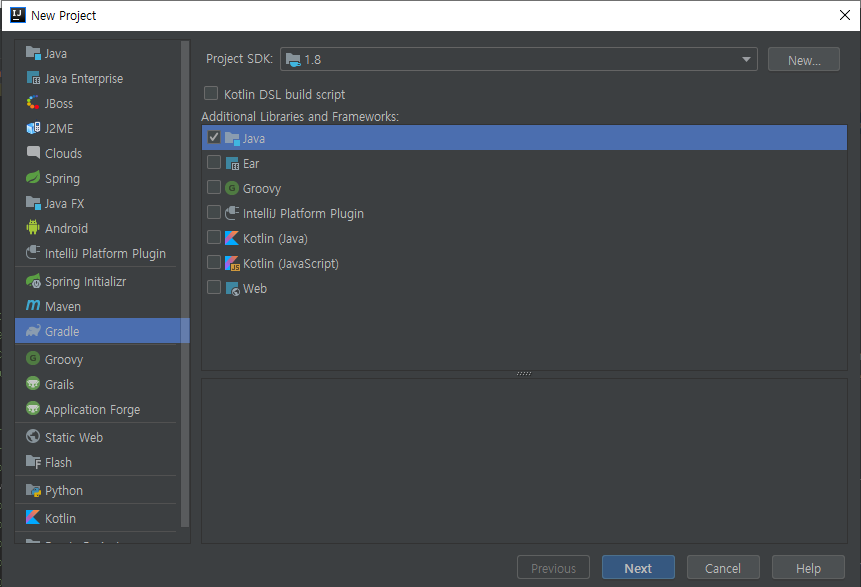Viewport: 861px width, 587px height.
Task: Click the Kotlin (JavaScript) framework icon
Action: [x=232, y=263]
